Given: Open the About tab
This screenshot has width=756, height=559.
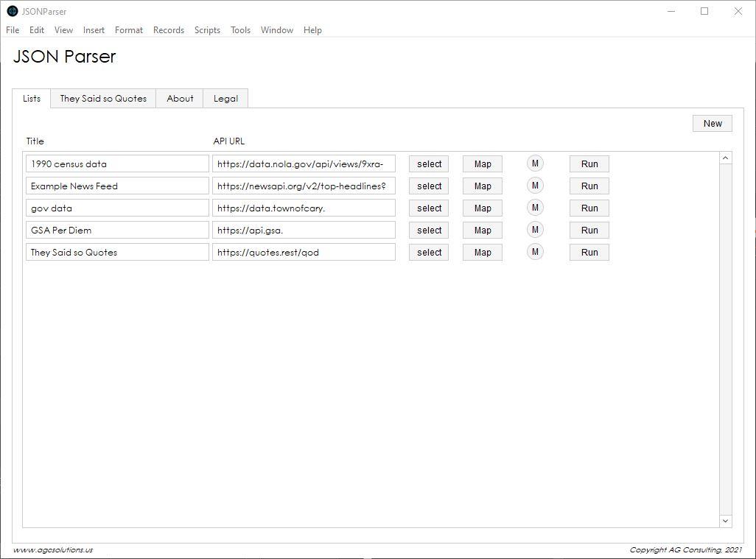Looking at the screenshot, I should click(180, 99).
